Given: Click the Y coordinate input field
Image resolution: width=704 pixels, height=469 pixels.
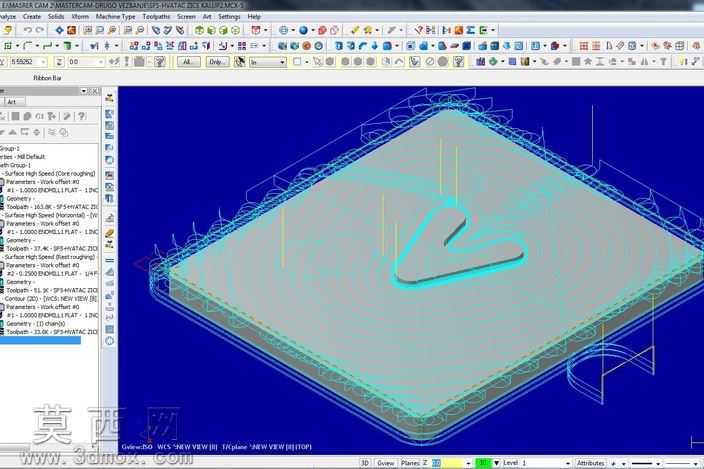Looking at the screenshot, I should 28,61.
